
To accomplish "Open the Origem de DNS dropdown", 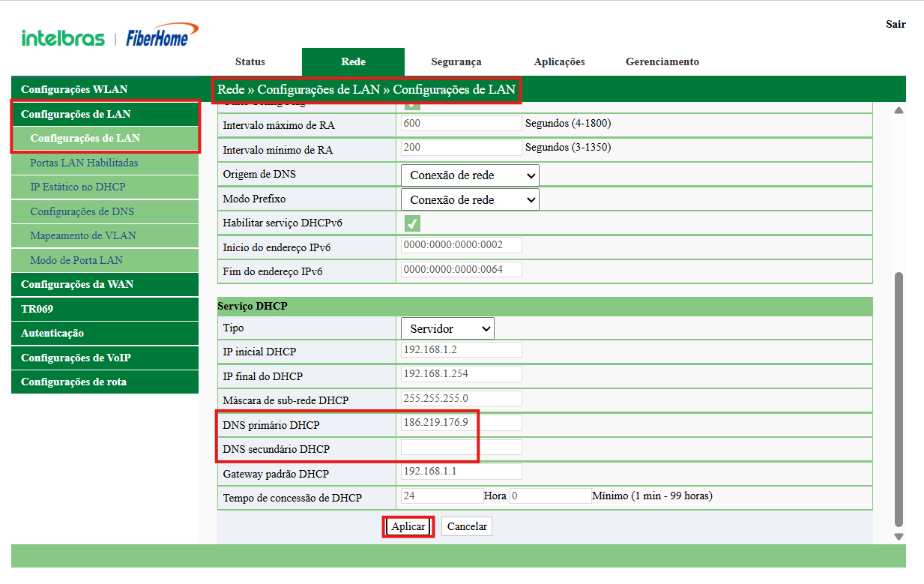I will (470, 175).
